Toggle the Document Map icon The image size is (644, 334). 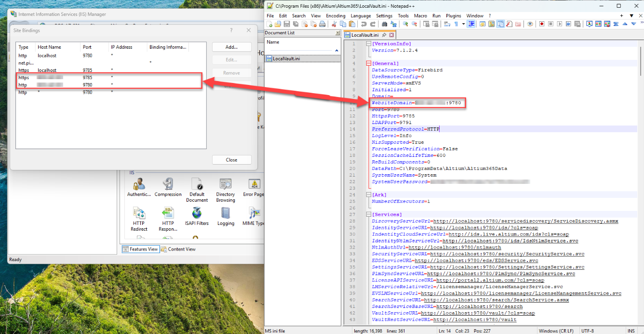[x=491, y=24]
